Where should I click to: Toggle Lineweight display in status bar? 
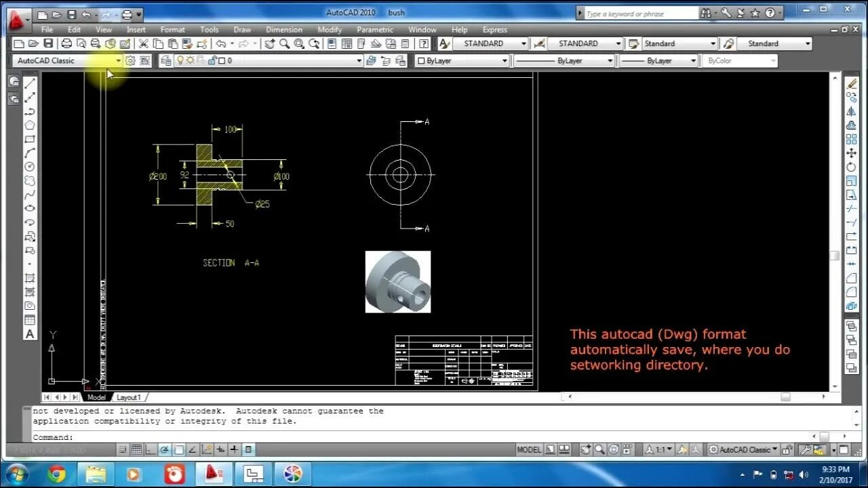(x=235, y=449)
